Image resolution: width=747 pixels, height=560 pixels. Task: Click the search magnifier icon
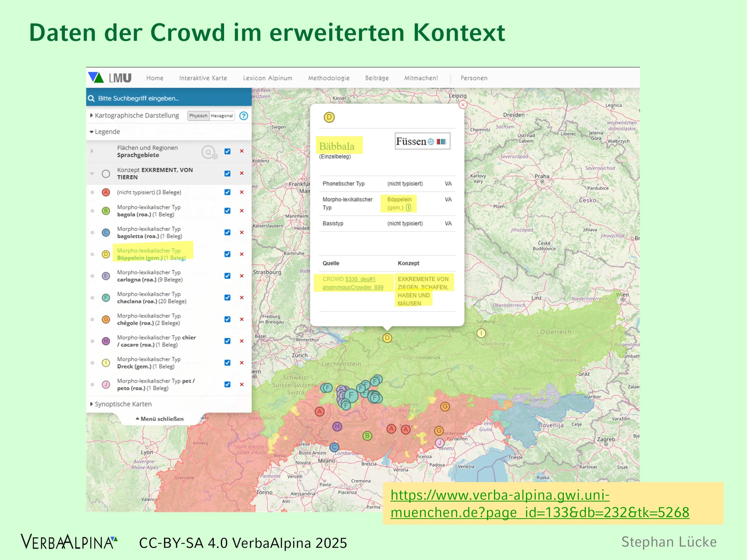click(x=91, y=98)
